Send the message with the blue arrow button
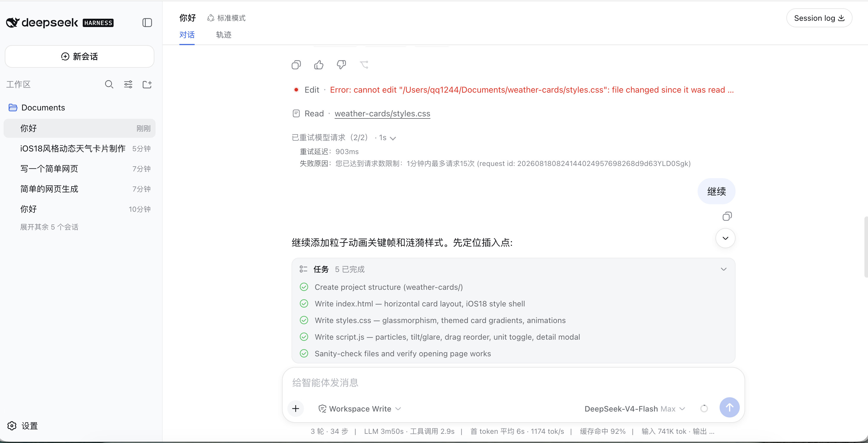This screenshot has height=443, width=868. (x=729, y=408)
